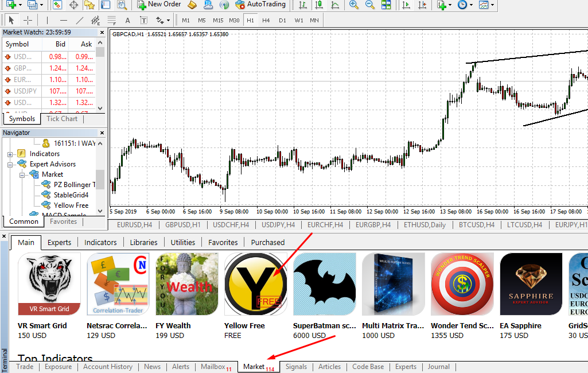Toggle MN timeframe
This screenshot has height=373, width=588.
(x=314, y=20)
